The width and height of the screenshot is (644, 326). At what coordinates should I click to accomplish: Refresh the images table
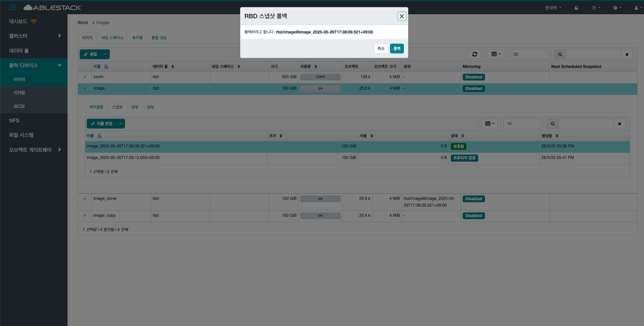click(474, 54)
